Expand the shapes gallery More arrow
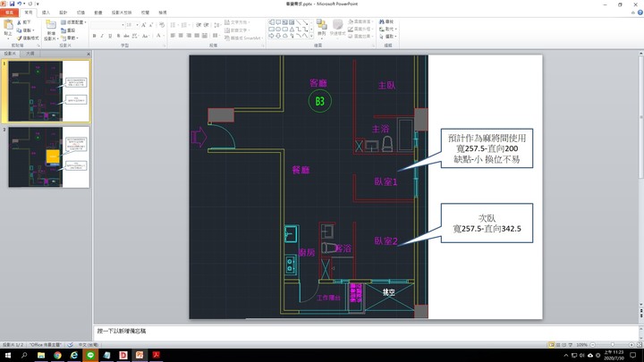This screenshot has width=644, height=362. [311, 36]
